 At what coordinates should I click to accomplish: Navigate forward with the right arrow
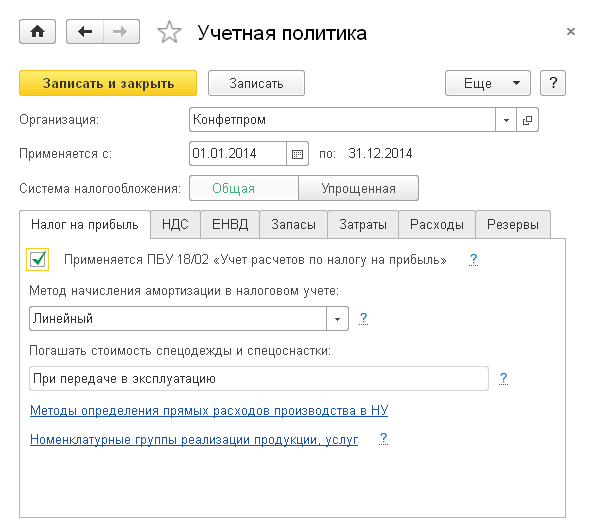point(121,32)
